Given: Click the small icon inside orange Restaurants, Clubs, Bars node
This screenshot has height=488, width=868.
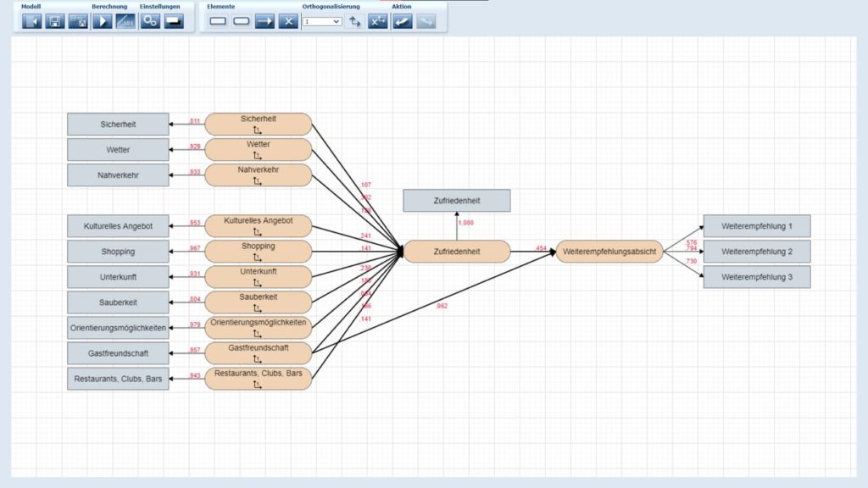Looking at the screenshot, I should pyautogui.click(x=258, y=385).
